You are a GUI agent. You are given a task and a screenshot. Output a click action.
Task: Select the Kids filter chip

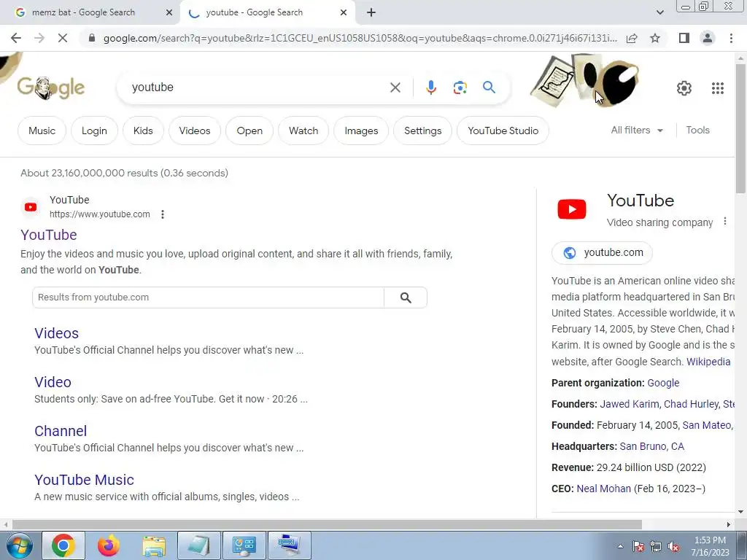click(143, 131)
